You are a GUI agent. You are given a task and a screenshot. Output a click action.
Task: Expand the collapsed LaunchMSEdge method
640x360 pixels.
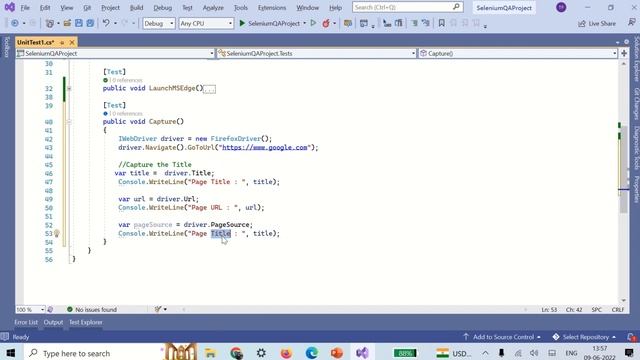(69, 88)
